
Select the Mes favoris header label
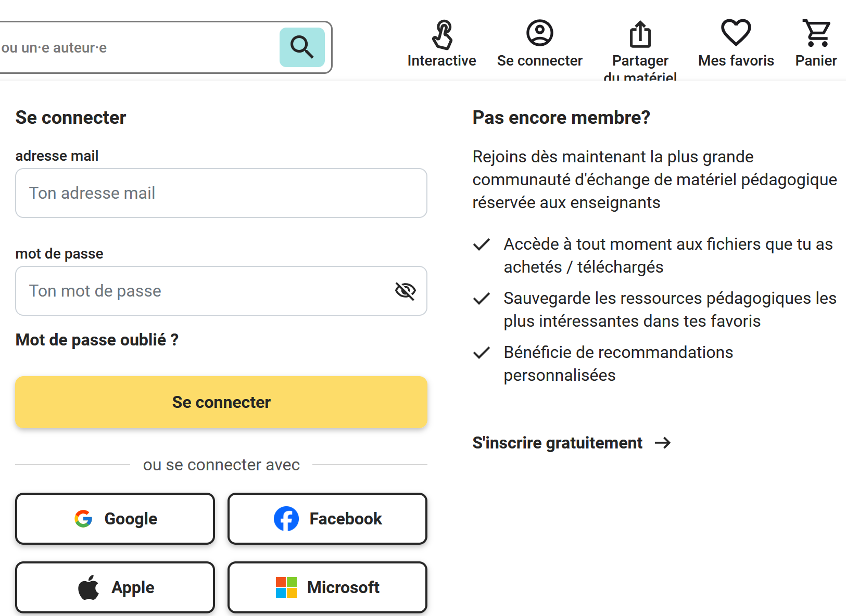click(x=736, y=61)
